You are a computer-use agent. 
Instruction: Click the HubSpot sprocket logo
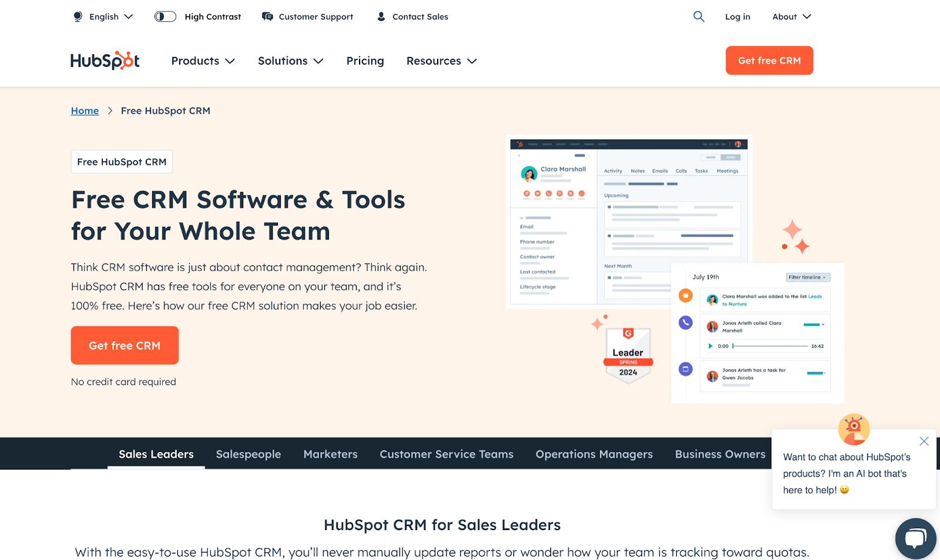(x=105, y=60)
